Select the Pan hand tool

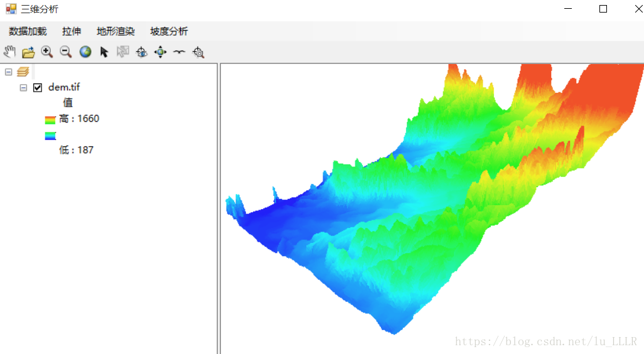10,51
